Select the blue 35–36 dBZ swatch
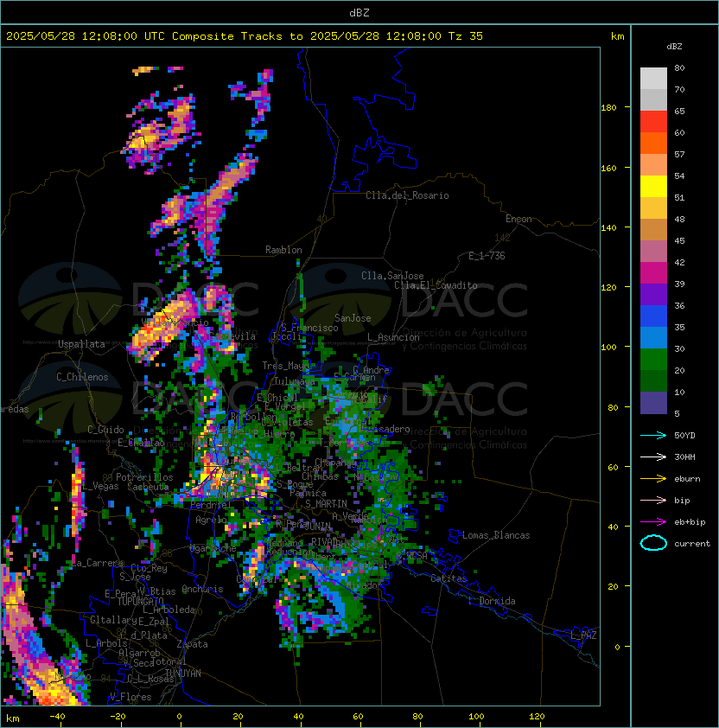 (x=653, y=316)
